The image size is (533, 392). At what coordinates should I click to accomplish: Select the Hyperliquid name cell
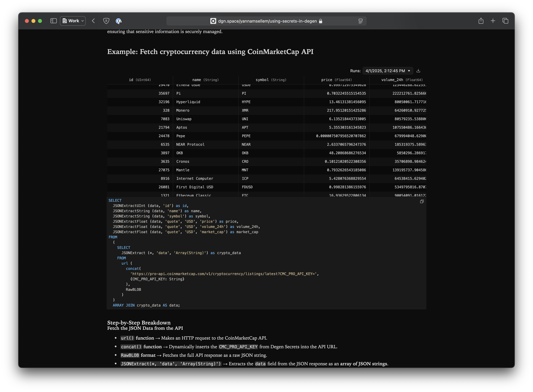tap(206, 102)
